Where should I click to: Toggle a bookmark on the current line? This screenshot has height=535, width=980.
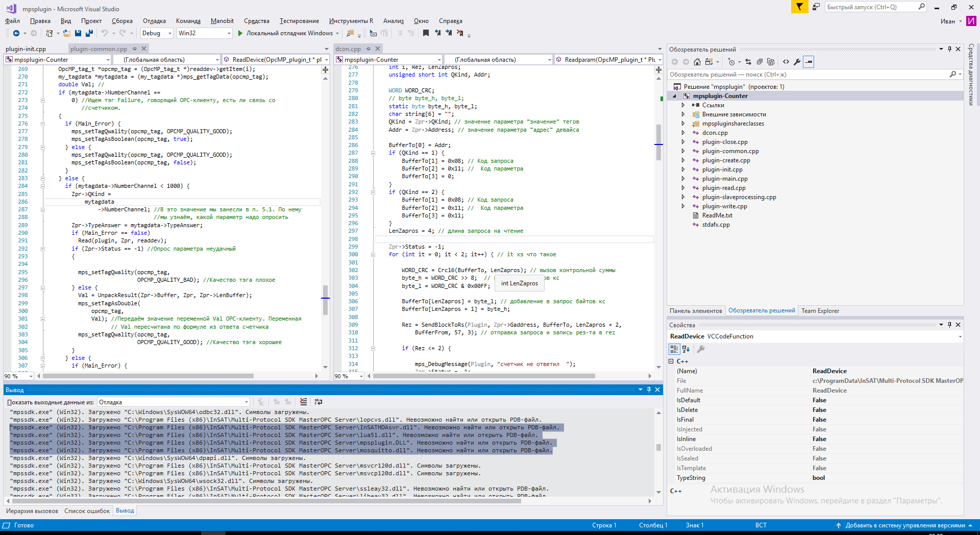coord(426,33)
